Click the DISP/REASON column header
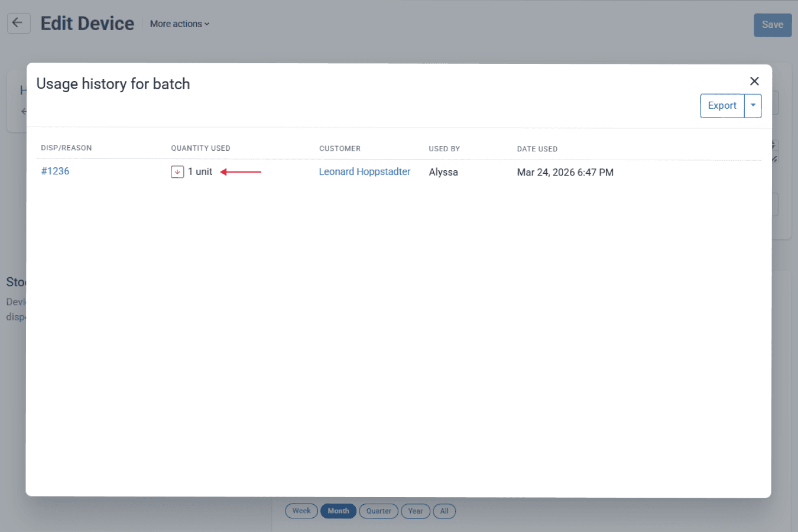The width and height of the screenshot is (798, 532). point(66,148)
